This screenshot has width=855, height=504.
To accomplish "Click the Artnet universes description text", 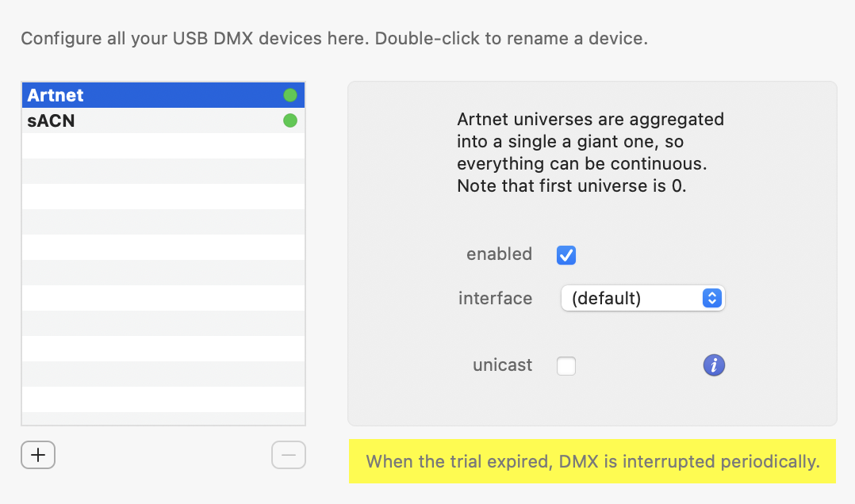I will [590, 153].
